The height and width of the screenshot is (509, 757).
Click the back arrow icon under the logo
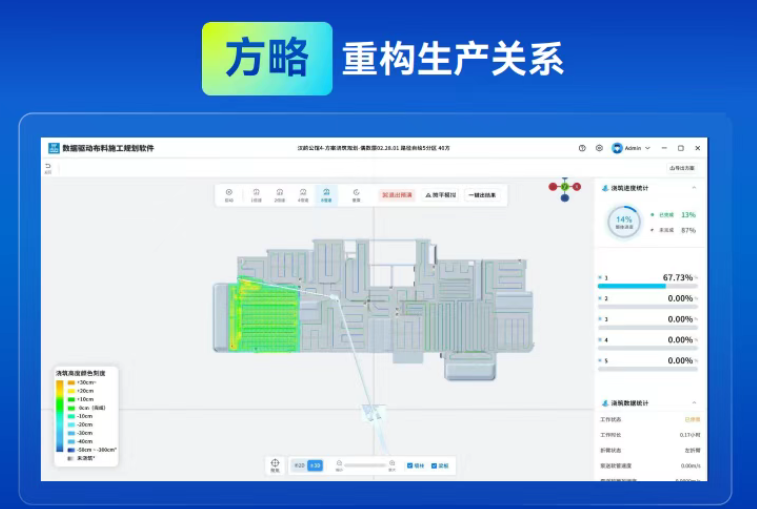point(47,166)
